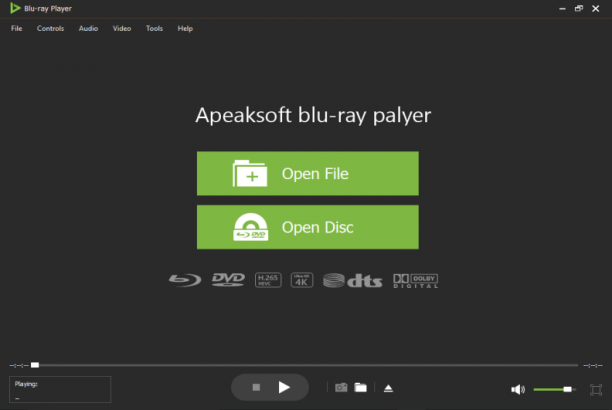Click the Playing info box

pos(60,389)
